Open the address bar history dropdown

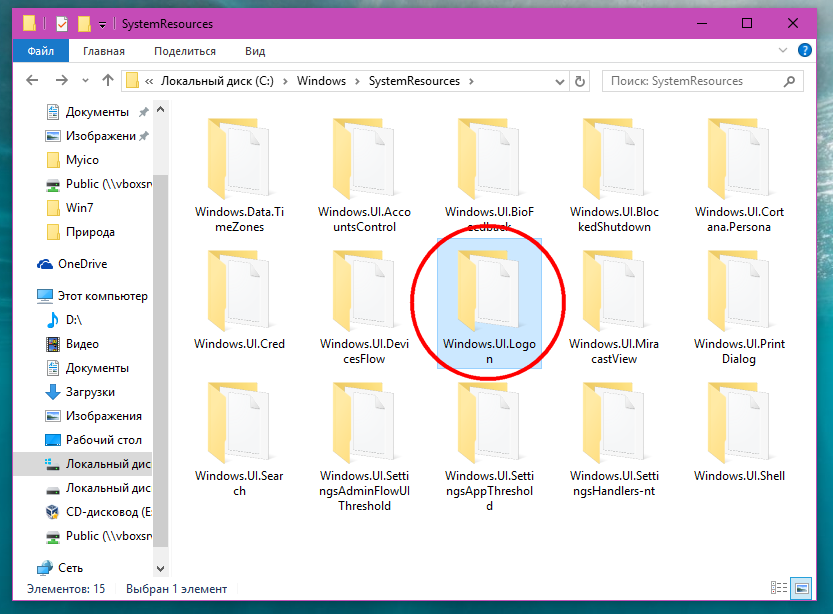559,81
